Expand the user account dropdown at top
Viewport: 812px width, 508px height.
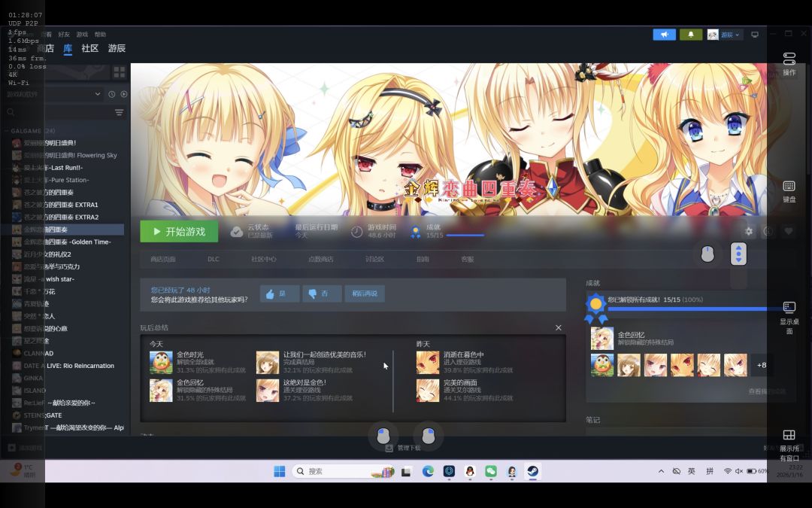[724, 35]
